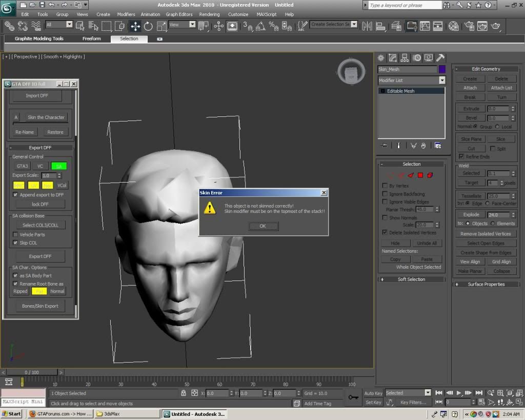Image resolution: width=525 pixels, height=420 pixels.
Task: Open the Display command panel
Action: [429, 58]
